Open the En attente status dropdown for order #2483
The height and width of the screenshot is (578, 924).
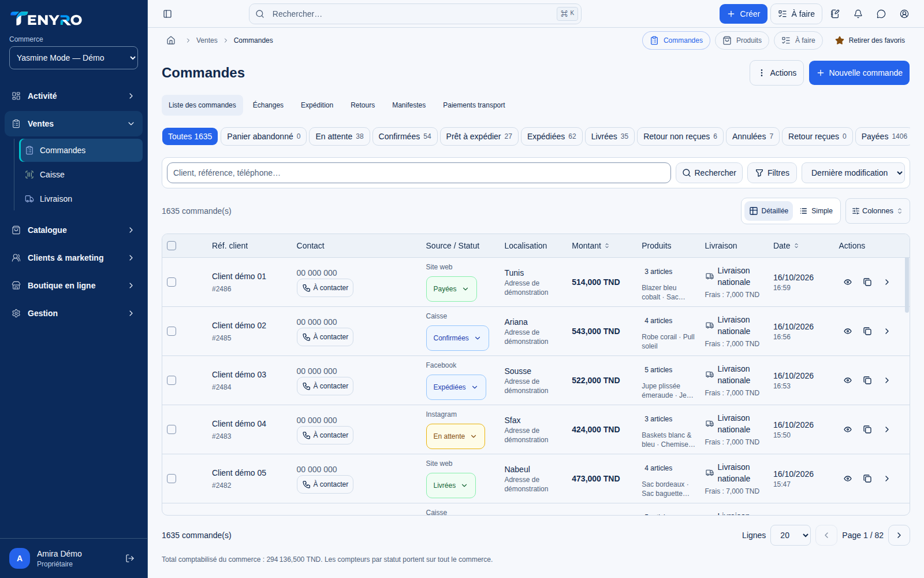[x=455, y=436]
